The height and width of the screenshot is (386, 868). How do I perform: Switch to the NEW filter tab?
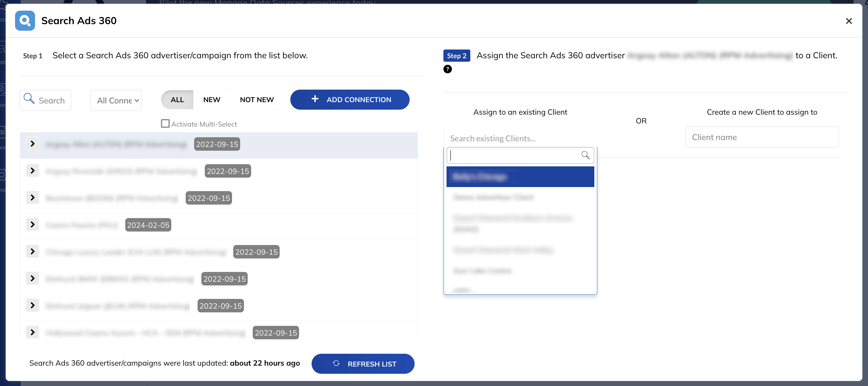[212, 100]
